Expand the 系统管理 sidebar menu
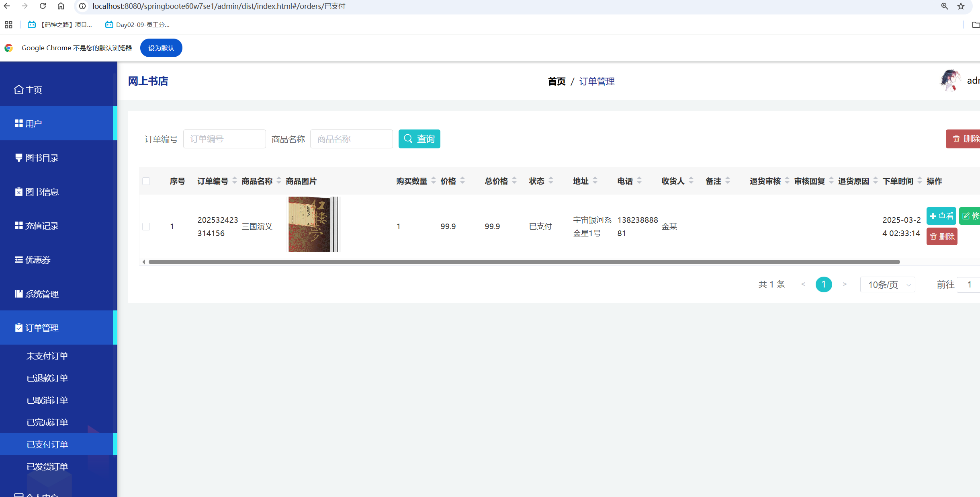Screen dimensions: 980x497 pyautogui.click(x=42, y=294)
